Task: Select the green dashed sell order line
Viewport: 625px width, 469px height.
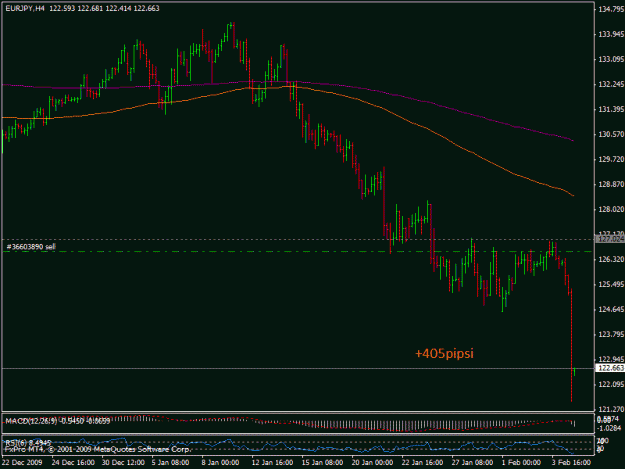Action: click(x=299, y=252)
